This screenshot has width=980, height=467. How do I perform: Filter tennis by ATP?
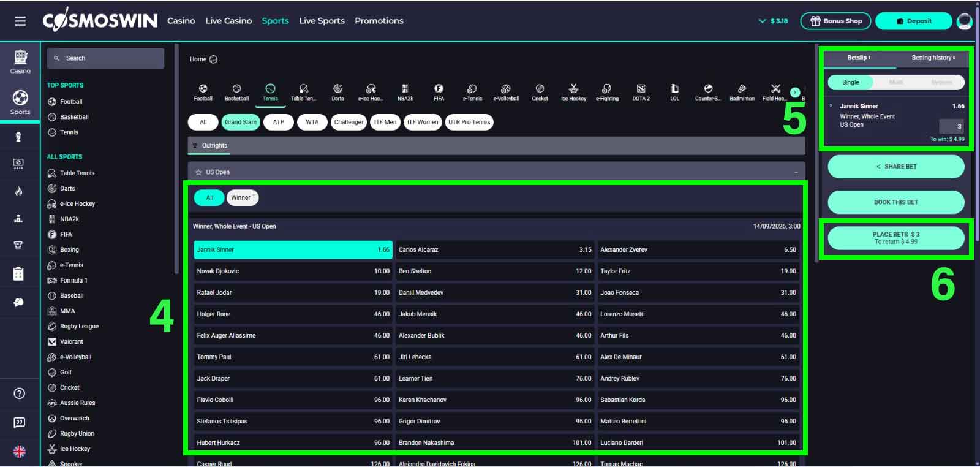pyautogui.click(x=279, y=122)
